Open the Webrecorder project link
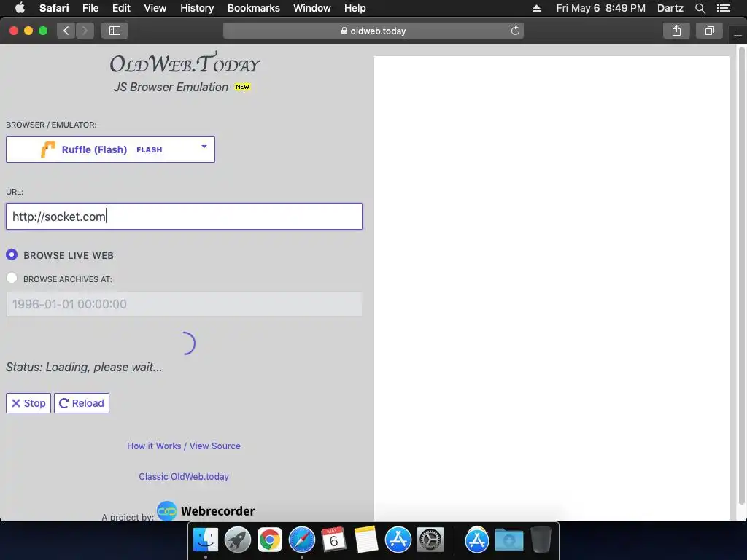Image resolution: width=747 pixels, height=560 pixels. pos(206,511)
